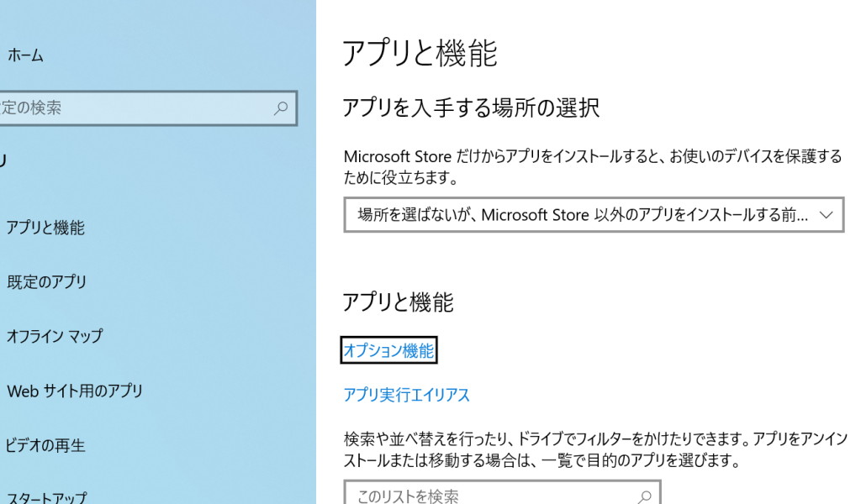This screenshot has width=861, height=504.
Task: Click the アプリと機能 section heading above オプション機能
Action: [x=398, y=302]
